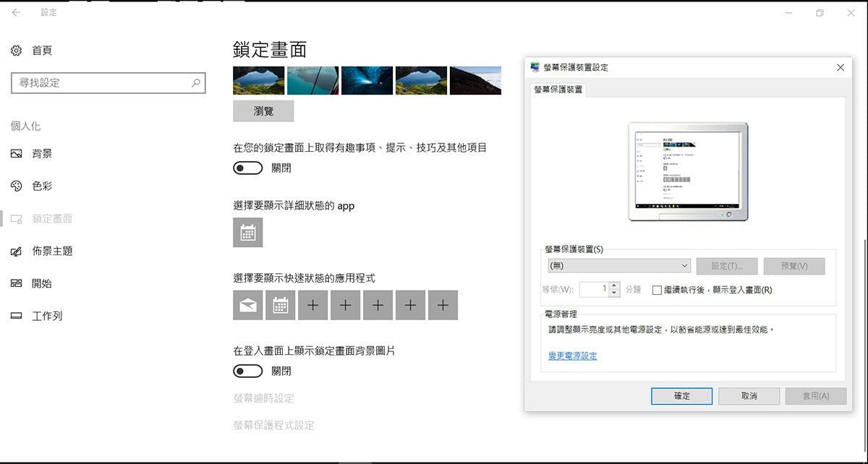Add app with first plus quick status slot
Viewport: 868px width, 464px height.
(312, 306)
